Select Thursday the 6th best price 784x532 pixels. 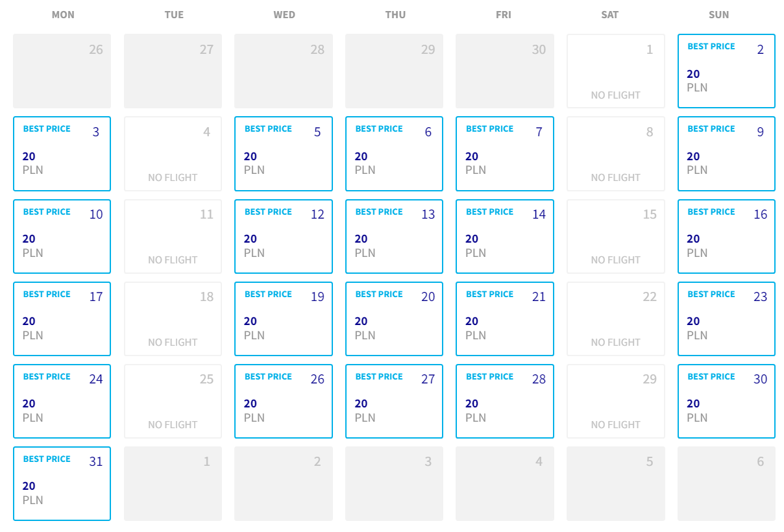click(394, 154)
